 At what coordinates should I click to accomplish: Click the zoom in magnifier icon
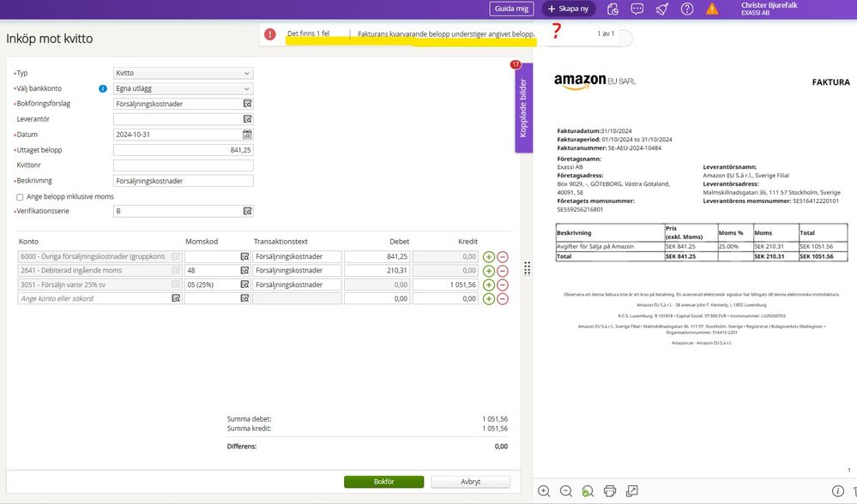pos(544,491)
